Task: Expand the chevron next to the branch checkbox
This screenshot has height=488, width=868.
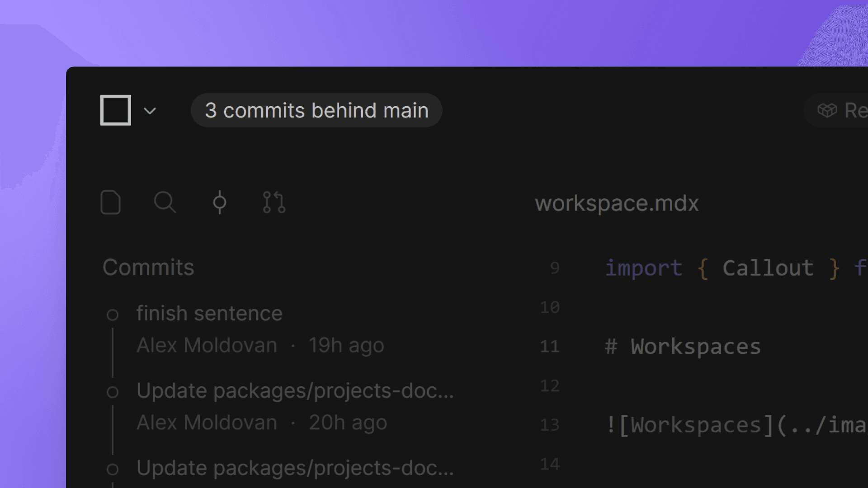Action: pyautogui.click(x=150, y=111)
